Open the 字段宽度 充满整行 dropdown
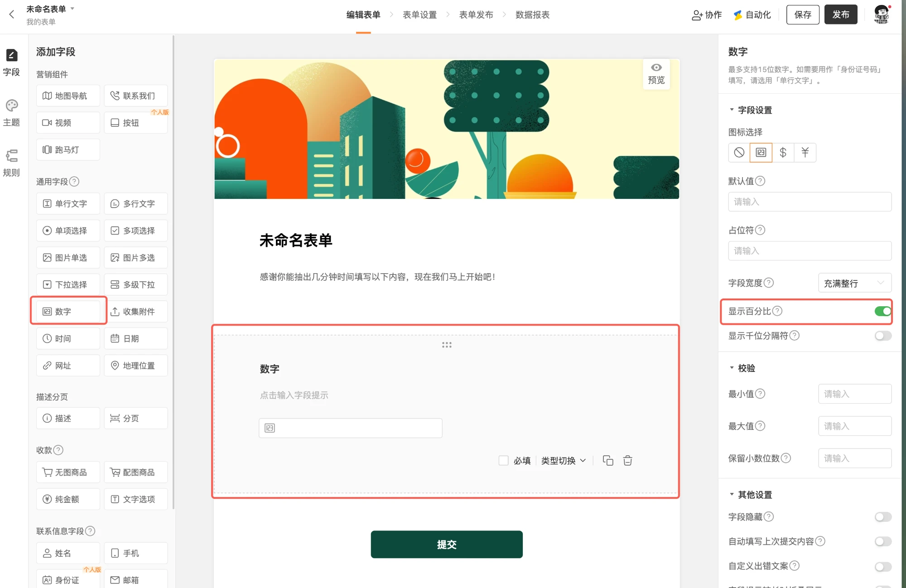 pyautogui.click(x=855, y=283)
